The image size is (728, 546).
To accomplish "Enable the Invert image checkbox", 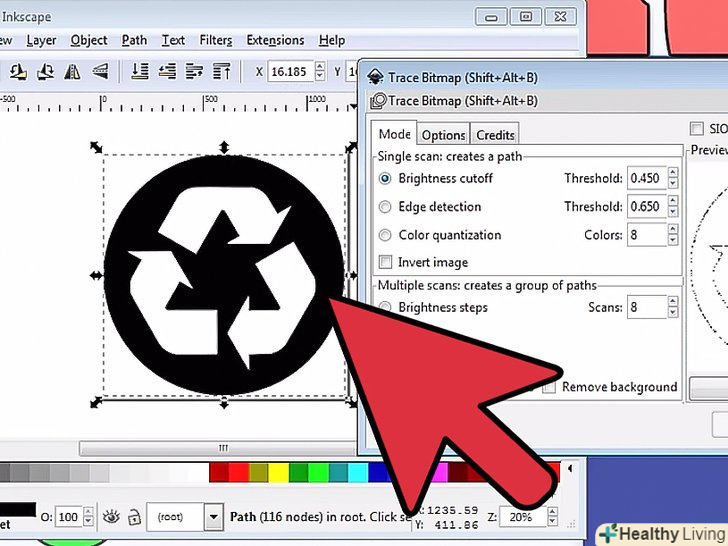I will click(385, 262).
